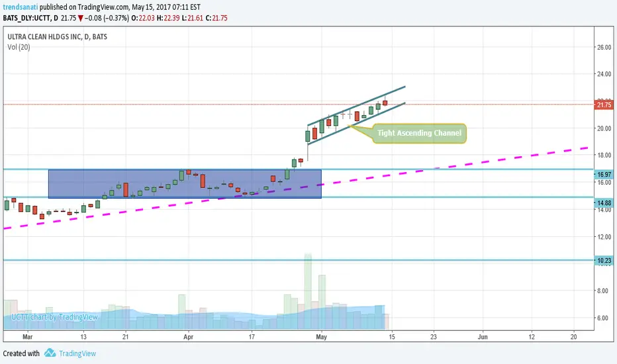Screen dimensions: 617x364
Task: Click the 23 date axis label
Action: click(433, 337)
